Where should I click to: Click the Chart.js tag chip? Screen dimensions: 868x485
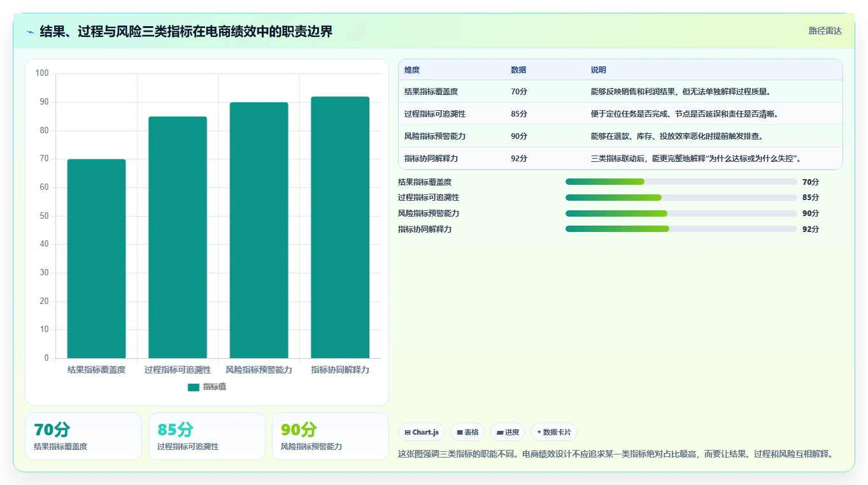click(x=422, y=432)
